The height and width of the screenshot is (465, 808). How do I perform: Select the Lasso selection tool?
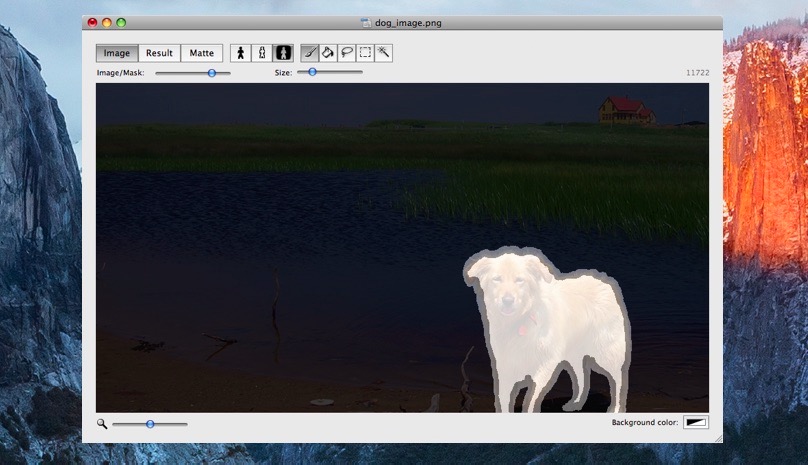[x=346, y=53]
